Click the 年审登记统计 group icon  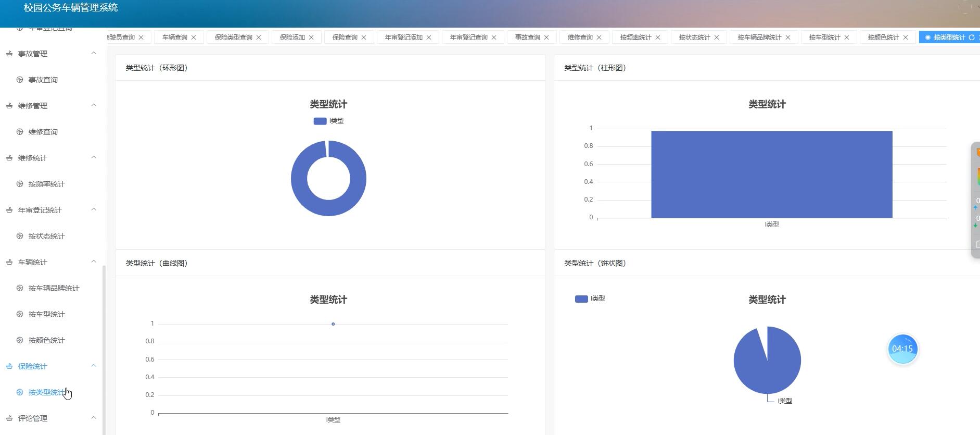coord(9,210)
